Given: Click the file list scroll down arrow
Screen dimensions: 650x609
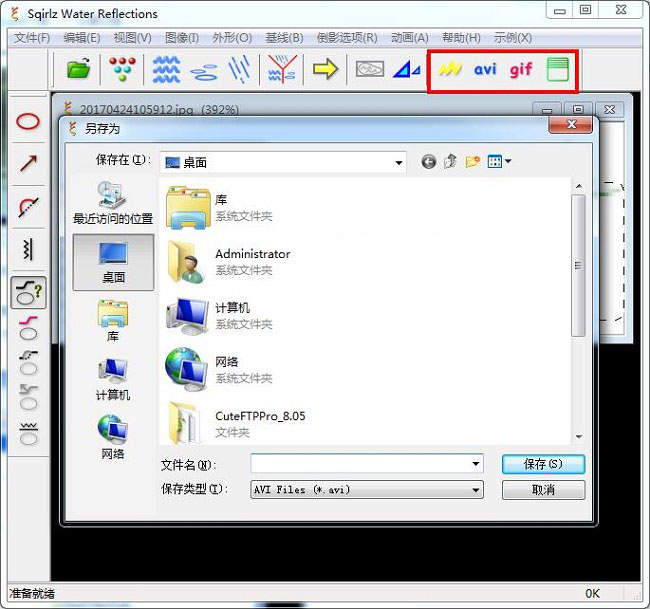Looking at the screenshot, I should click(x=579, y=437).
